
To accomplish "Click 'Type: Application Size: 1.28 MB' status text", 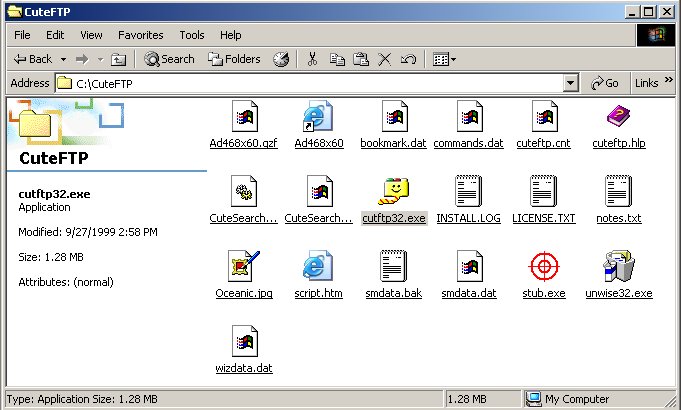I will point(82,399).
